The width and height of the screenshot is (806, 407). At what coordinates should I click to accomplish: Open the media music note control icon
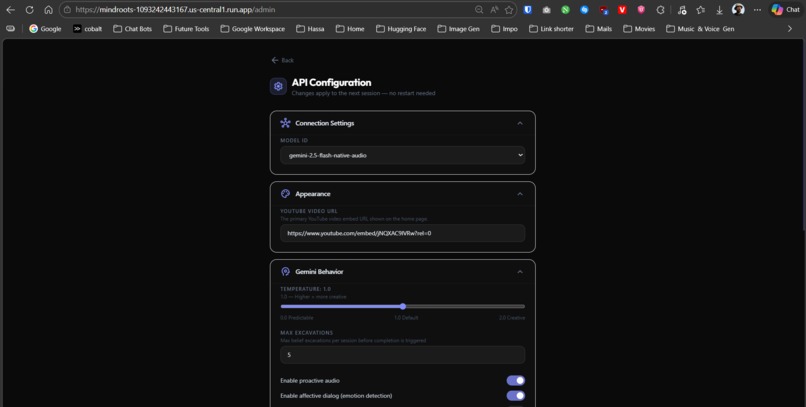coord(682,10)
